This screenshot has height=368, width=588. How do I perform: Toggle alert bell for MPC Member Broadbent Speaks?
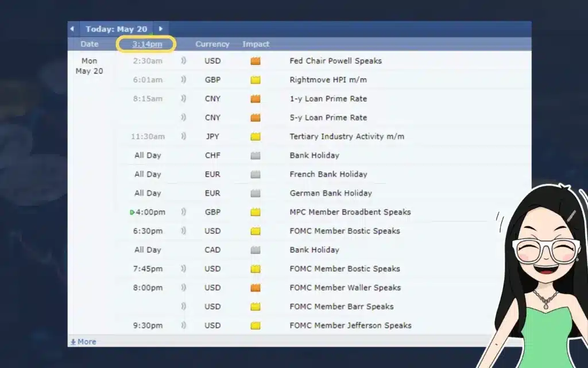pos(183,212)
